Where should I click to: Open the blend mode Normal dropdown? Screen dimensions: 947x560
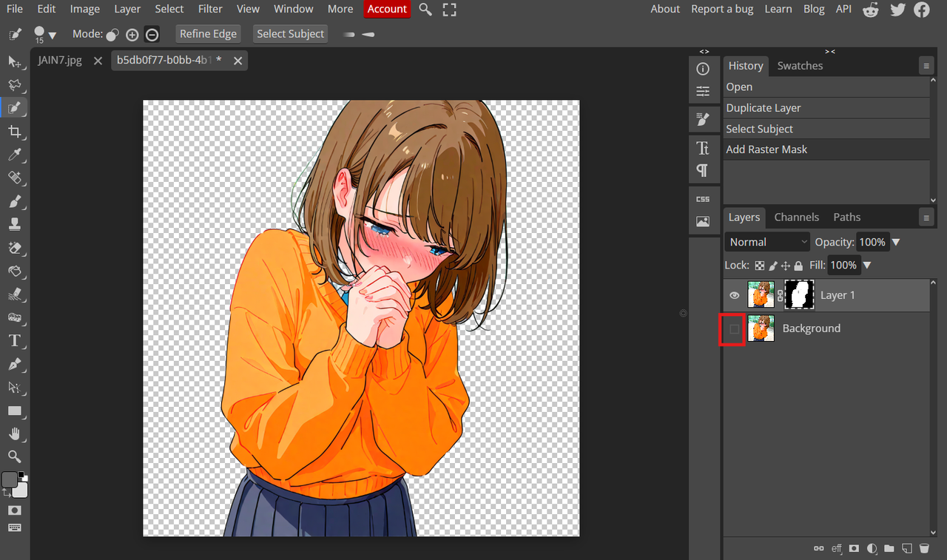(768, 242)
